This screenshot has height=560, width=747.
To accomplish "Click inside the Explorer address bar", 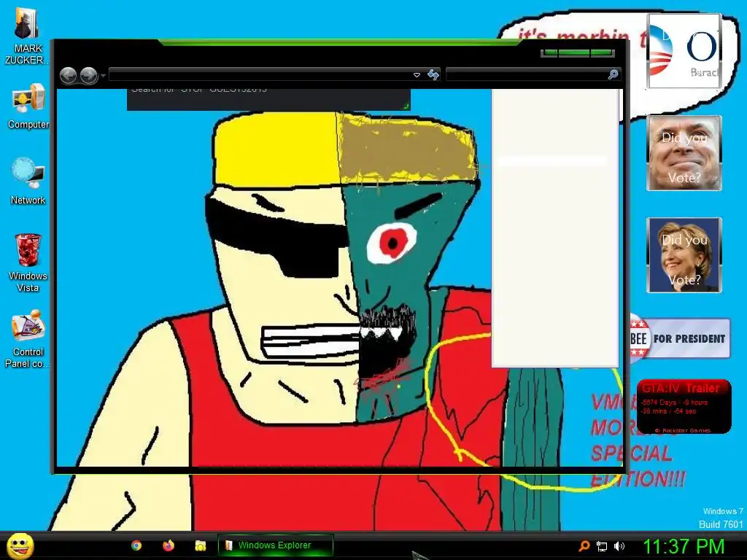I will tap(260, 75).
